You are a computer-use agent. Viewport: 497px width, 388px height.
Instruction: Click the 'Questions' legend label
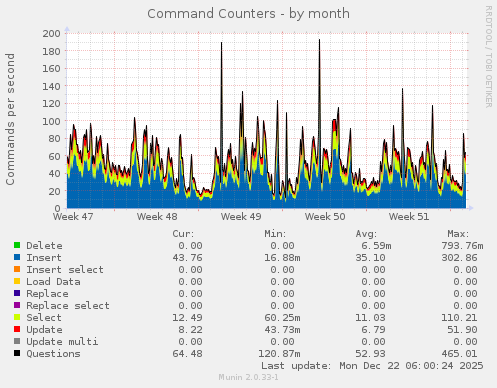(53, 354)
